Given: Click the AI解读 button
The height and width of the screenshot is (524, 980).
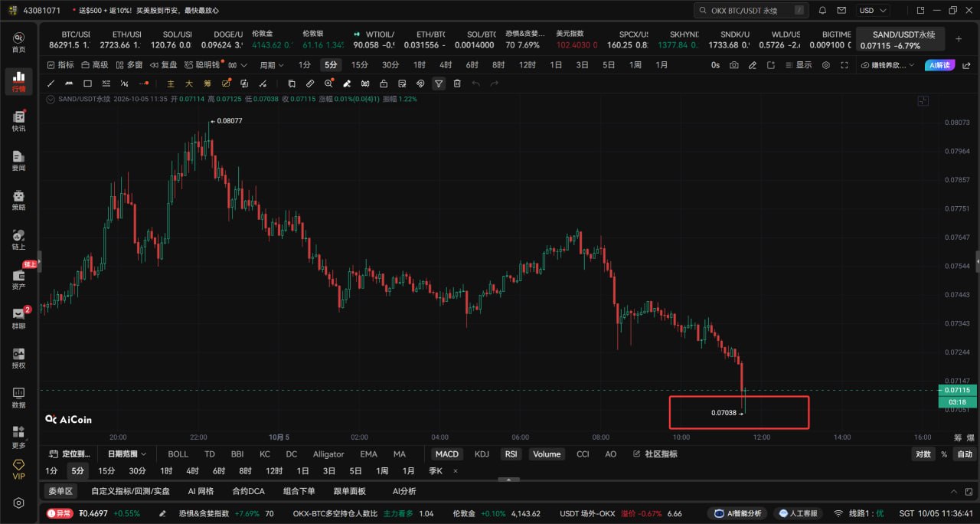Looking at the screenshot, I should [x=939, y=65].
